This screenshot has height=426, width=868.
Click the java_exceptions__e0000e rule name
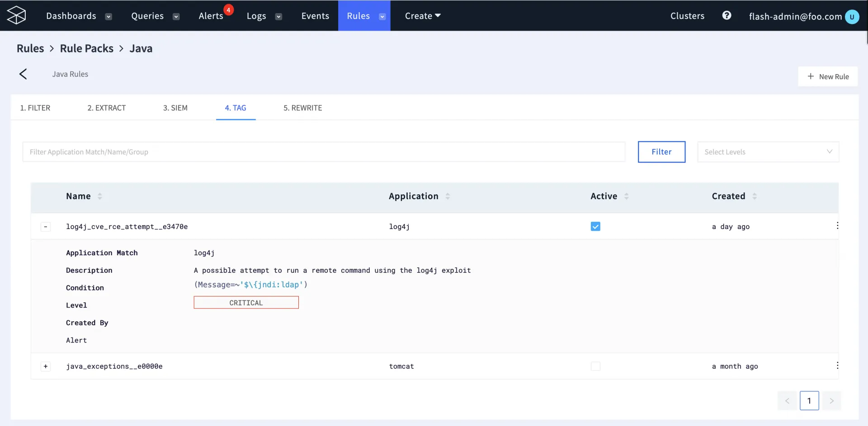click(x=114, y=366)
